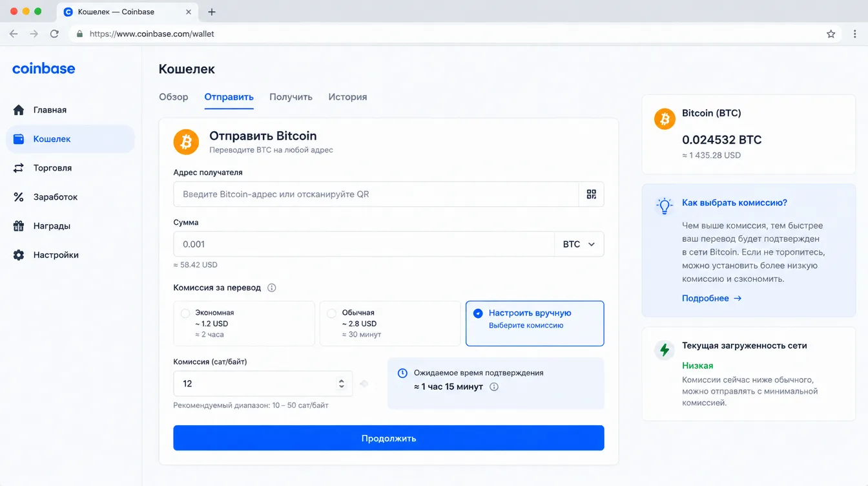Click the commission sat/byte value field
Screen dimensions: 868x486
[x=263, y=384]
